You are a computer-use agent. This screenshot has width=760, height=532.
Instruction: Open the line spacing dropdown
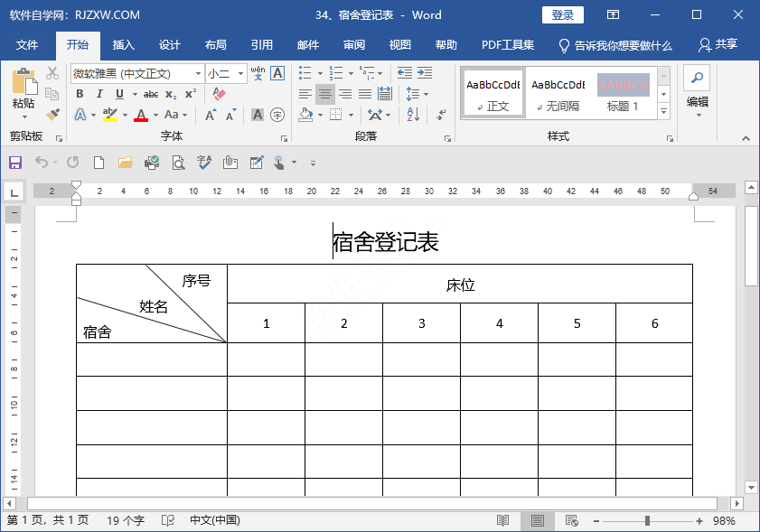pyautogui.click(x=416, y=94)
